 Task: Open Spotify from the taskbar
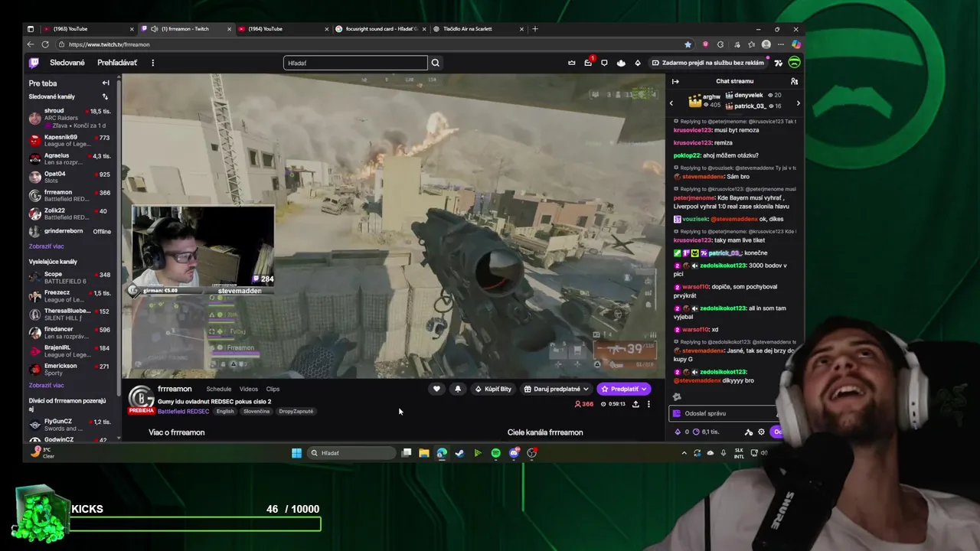[495, 453]
